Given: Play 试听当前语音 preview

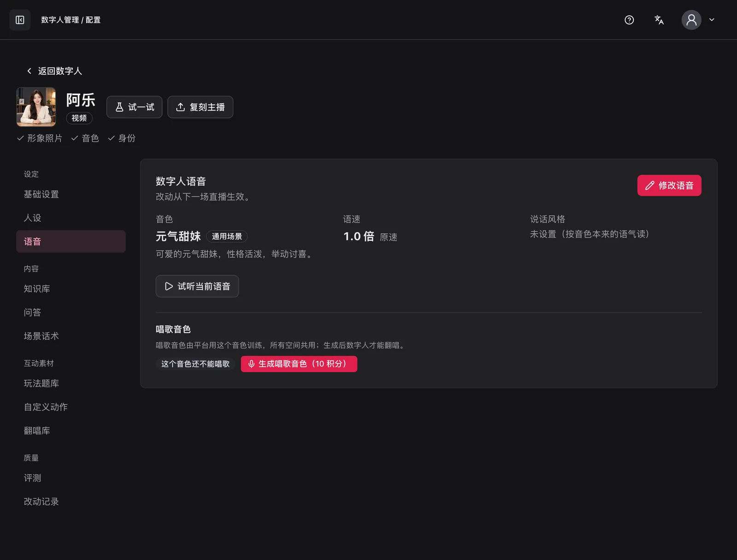Looking at the screenshot, I should coord(197,286).
